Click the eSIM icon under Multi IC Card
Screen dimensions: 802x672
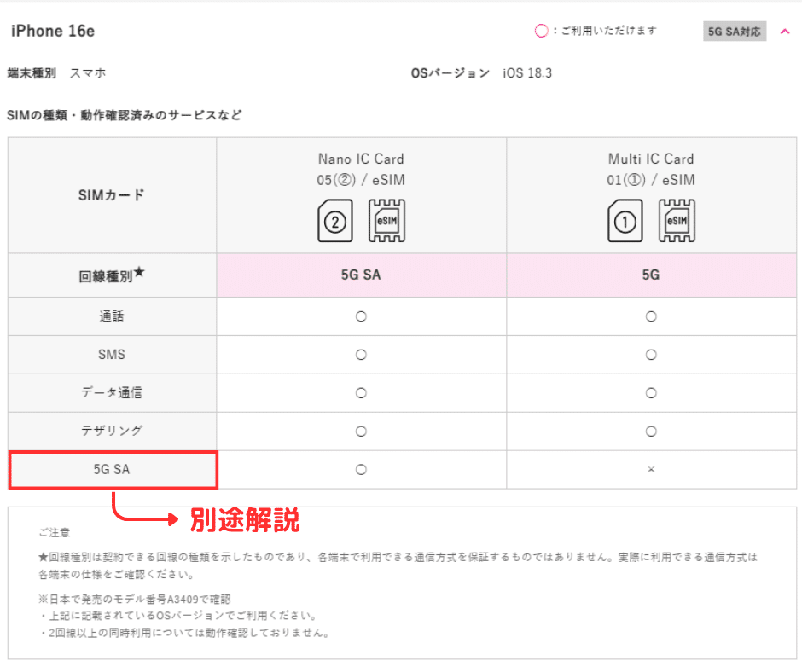coord(677,221)
